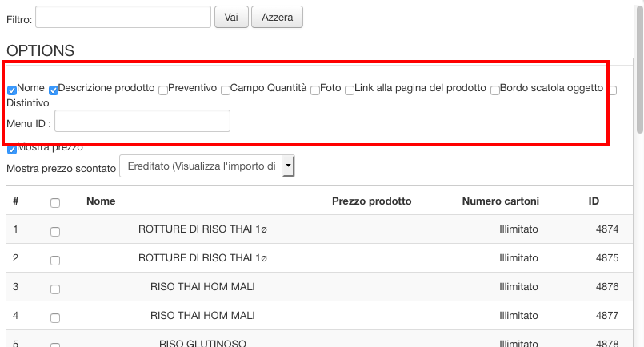644x347 pixels.
Task: Uncheck the Descrizione prodotto option
Action: (x=54, y=90)
